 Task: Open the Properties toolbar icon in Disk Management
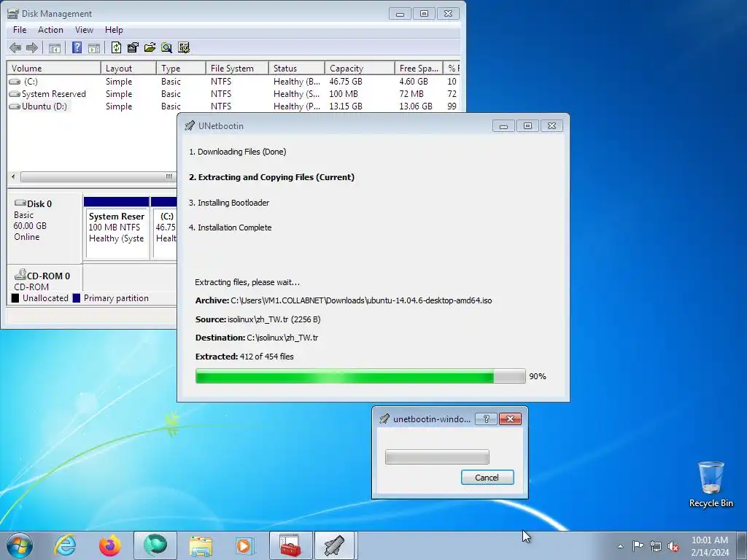pyautogui.click(x=133, y=47)
